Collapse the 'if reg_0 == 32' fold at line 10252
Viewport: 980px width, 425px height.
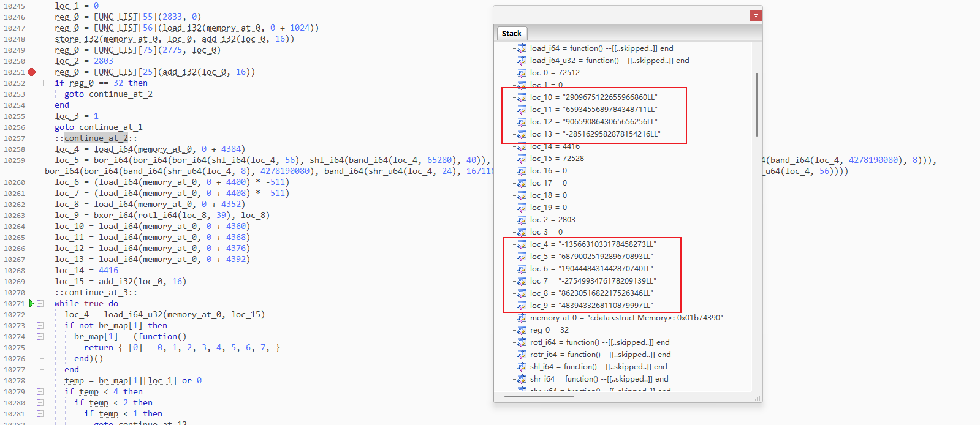(x=40, y=83)
